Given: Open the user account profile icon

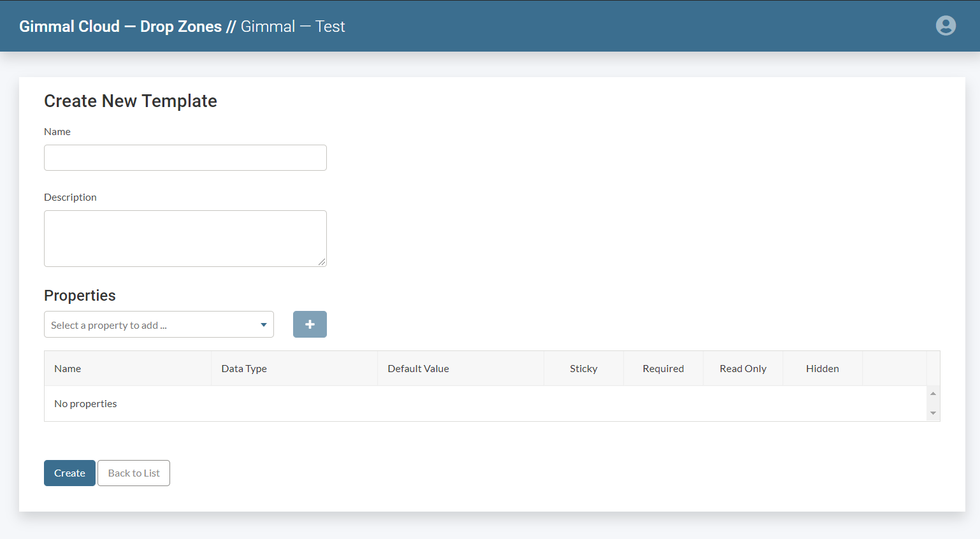Looking at the screenshot, I should pyautogui.click(x=946, y=25).
